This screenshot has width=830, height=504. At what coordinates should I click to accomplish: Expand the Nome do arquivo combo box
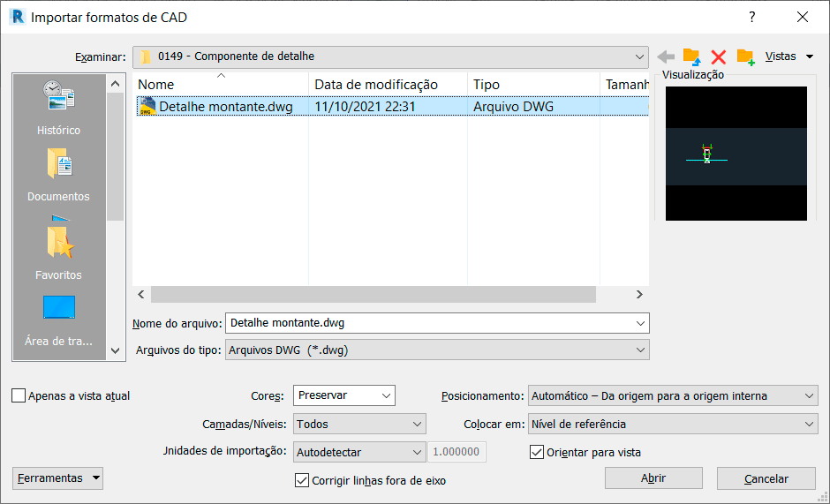click(640, 323)
